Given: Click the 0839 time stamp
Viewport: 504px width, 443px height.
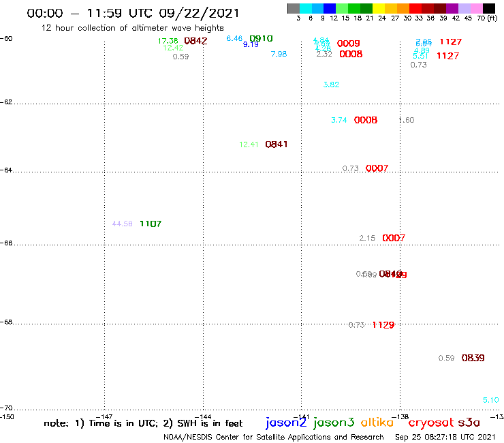Looking at the screenshot, I should 473,358.
